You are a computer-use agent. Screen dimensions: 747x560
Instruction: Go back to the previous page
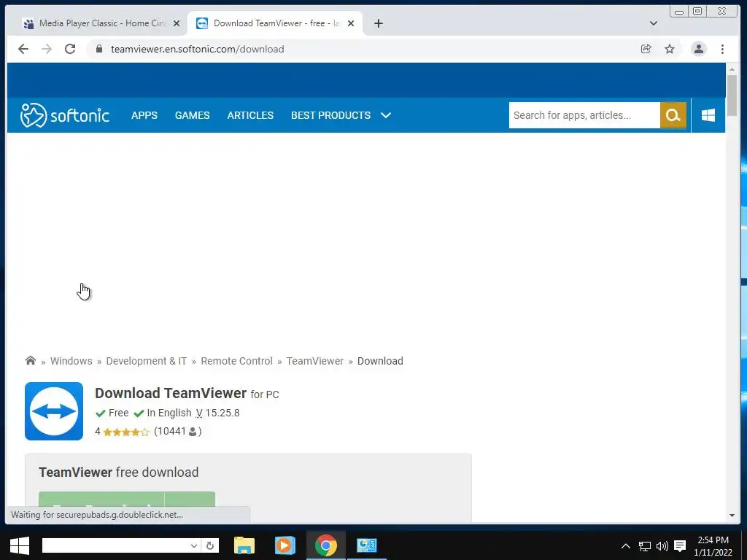click(23, 49)
